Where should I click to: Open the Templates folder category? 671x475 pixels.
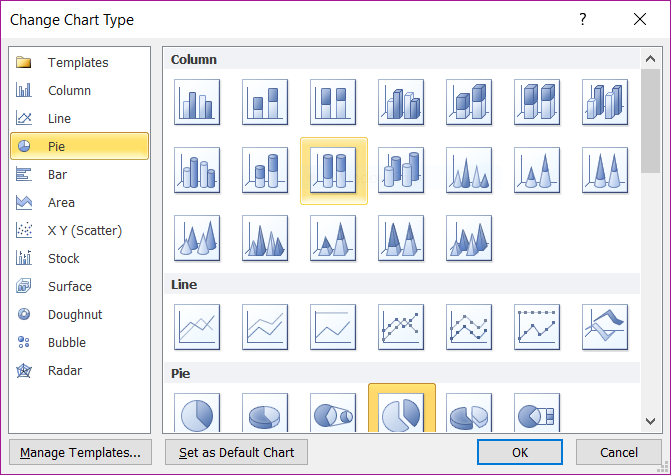click(80, 62)
